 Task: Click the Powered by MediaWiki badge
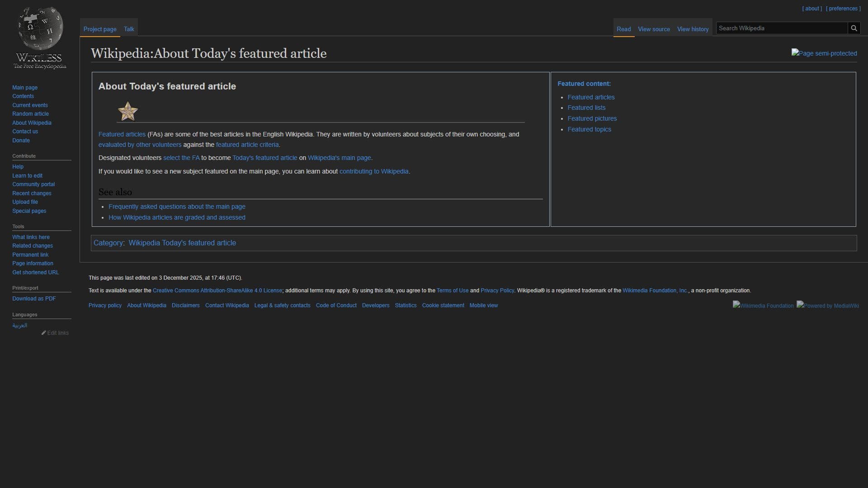[828, 305]
